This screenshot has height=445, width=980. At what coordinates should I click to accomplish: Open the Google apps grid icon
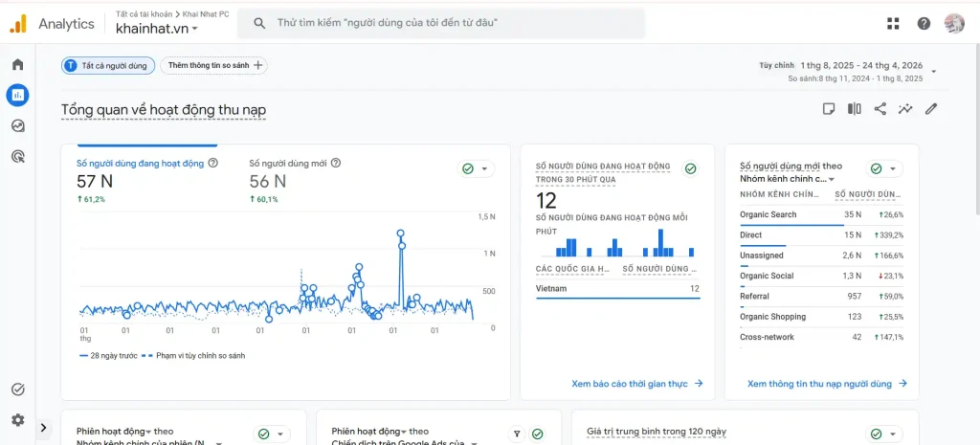[x=893, y=24]
